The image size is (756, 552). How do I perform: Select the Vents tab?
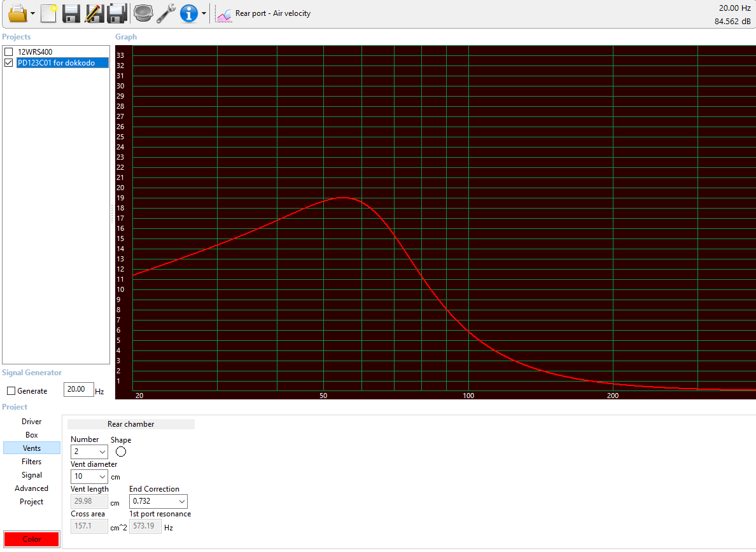tap(32, 448)
